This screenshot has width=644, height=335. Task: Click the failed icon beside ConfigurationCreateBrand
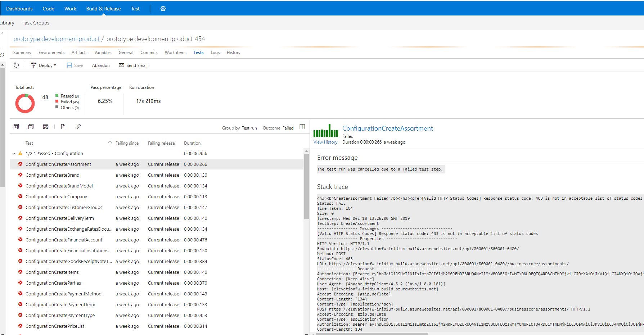tap(21, 175)
